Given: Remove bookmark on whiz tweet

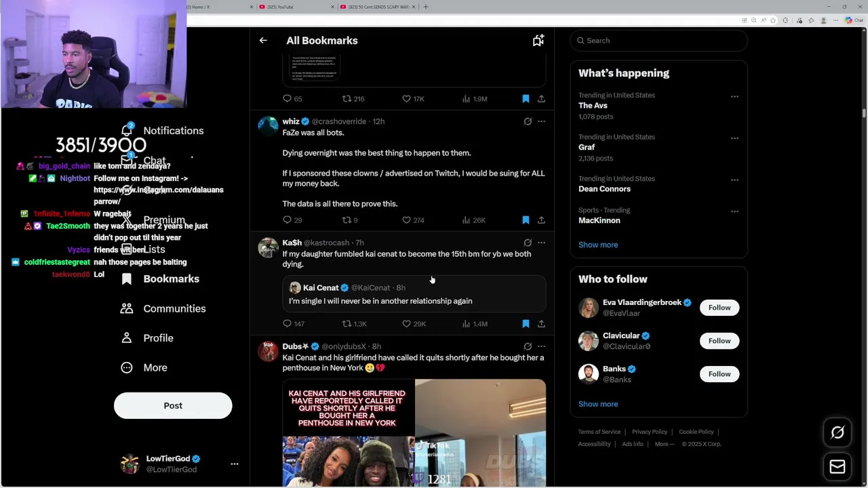Looking at the screenshot, I should pos(526,220).
